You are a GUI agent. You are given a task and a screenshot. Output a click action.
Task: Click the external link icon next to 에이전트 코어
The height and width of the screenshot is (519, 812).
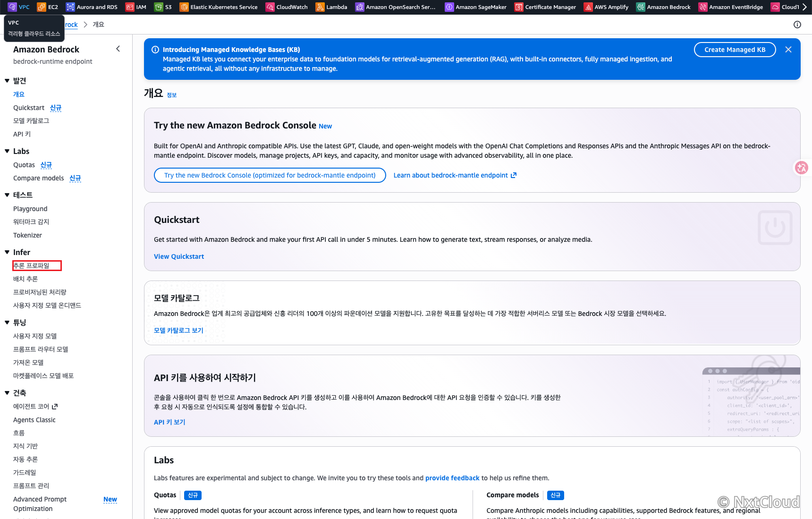[55, 406]
